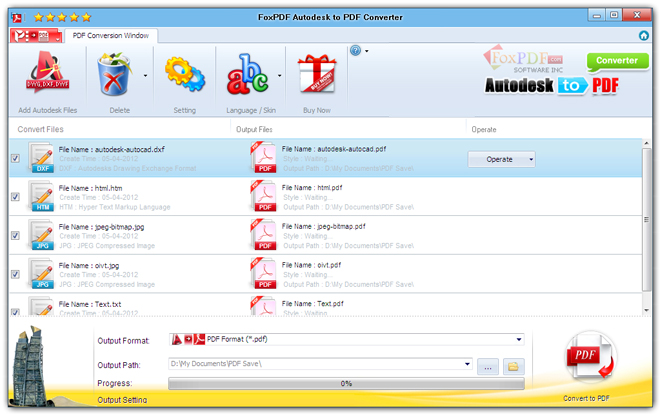Click the conversion progress bar at 0%
This screenshot has width=660, height=417.
pyautogui.click(x=346, y=383)
